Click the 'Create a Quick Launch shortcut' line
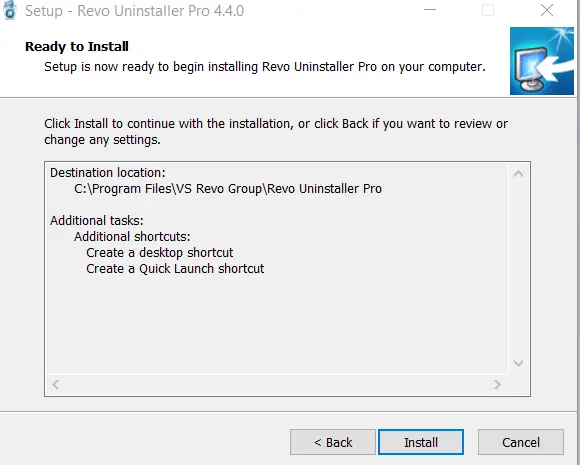The height and width of the screenshot is (465, 580). [175, 269]
